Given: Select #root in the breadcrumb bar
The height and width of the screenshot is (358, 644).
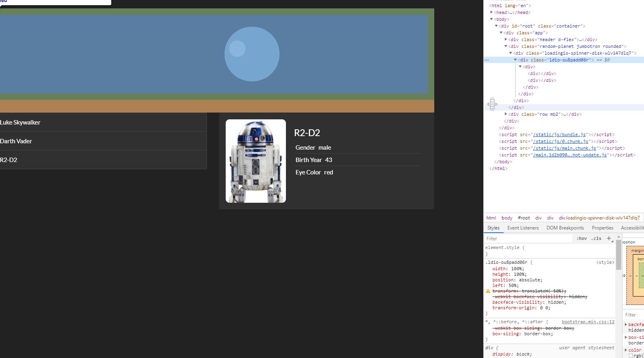Looking at the screenshot, I should tap(524, 218).
